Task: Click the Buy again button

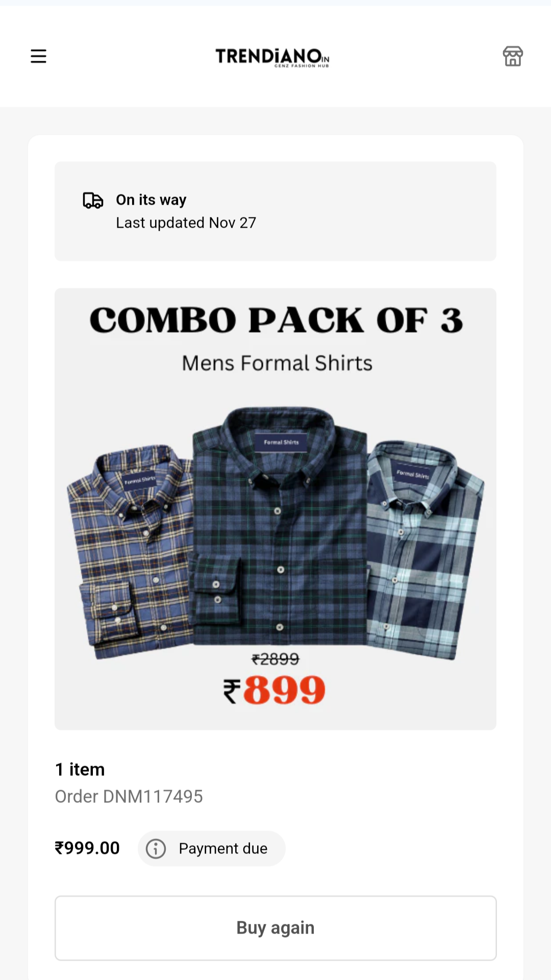Action: pos(275,928)
